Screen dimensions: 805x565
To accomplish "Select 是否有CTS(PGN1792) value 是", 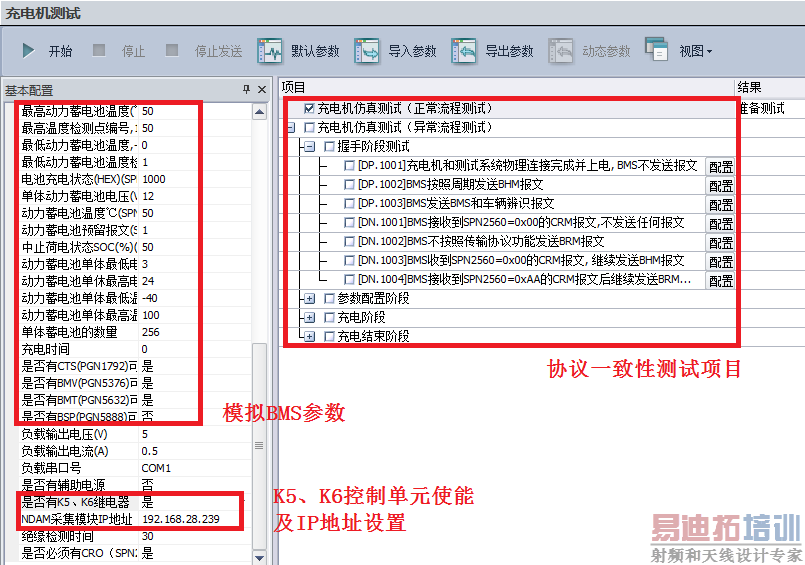I will click(x=195, y=366).
